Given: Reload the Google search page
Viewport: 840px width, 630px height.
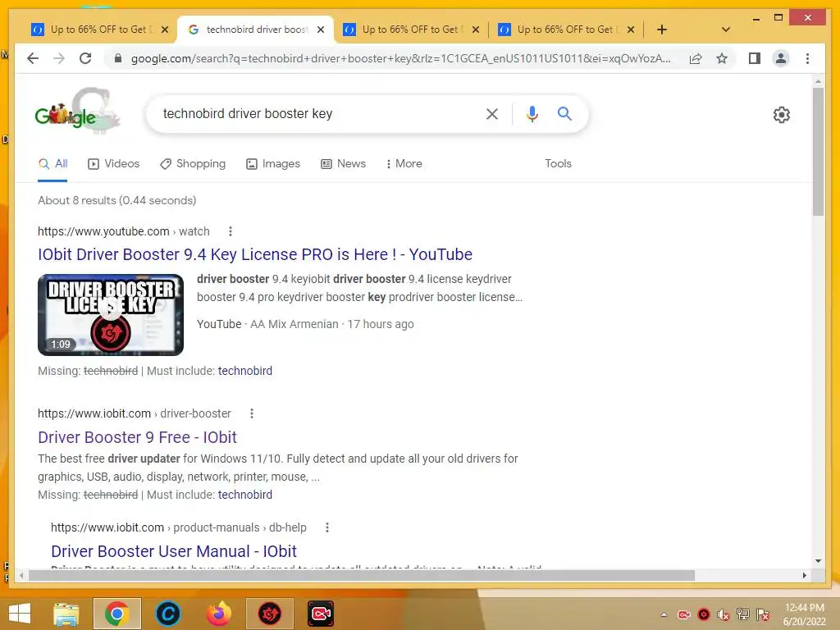Looking at the screenshot, I should 85,58.
